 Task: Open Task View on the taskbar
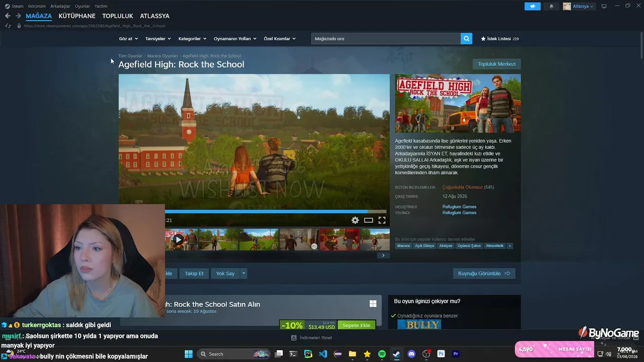point(279,354)
